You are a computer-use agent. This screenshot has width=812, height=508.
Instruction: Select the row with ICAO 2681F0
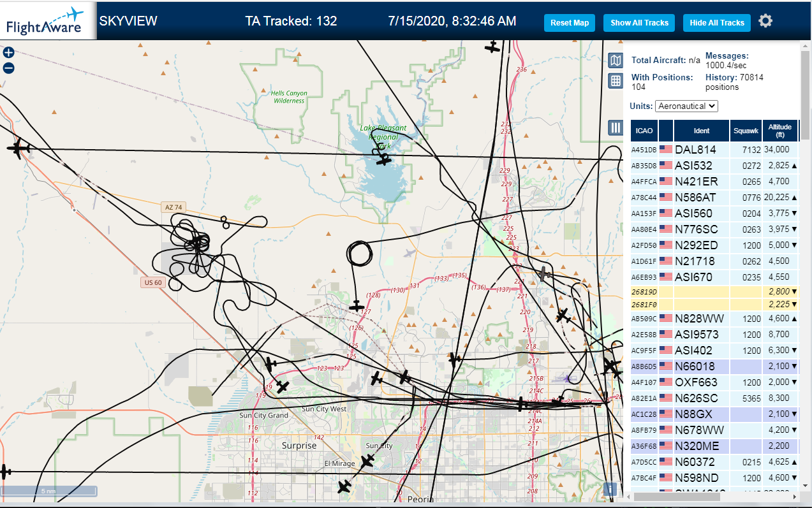[x=715, y=304]
